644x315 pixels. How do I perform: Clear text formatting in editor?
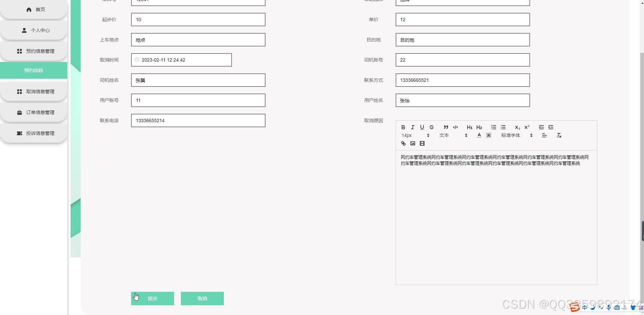(559, 135)
